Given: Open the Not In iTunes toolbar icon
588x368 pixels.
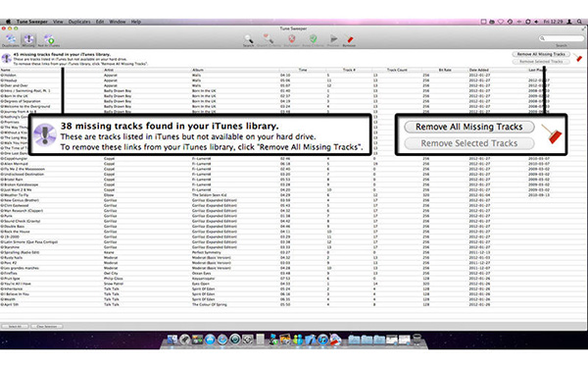Looking at the screenshot, I should pyautogui.click(x=49, y=40).
